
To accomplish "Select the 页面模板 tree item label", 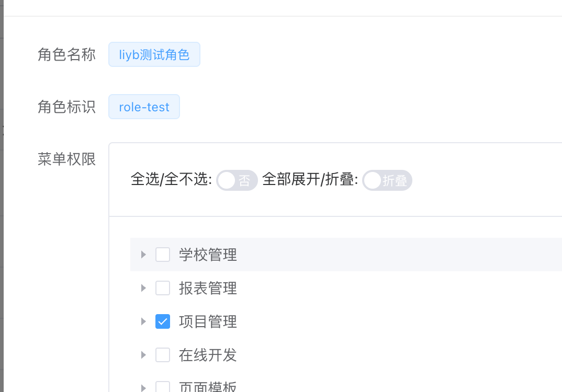I will [x=208, y=388].
